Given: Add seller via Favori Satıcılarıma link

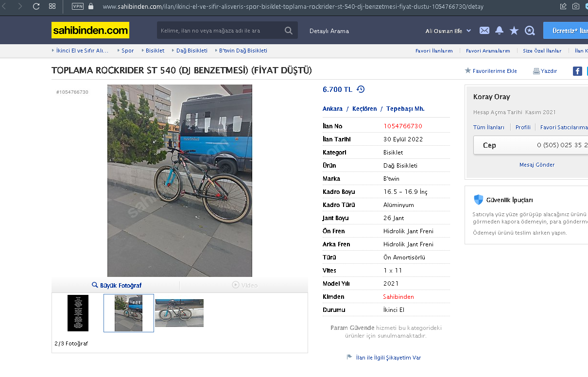Looking at the screenshot, I should click(564, 127).
